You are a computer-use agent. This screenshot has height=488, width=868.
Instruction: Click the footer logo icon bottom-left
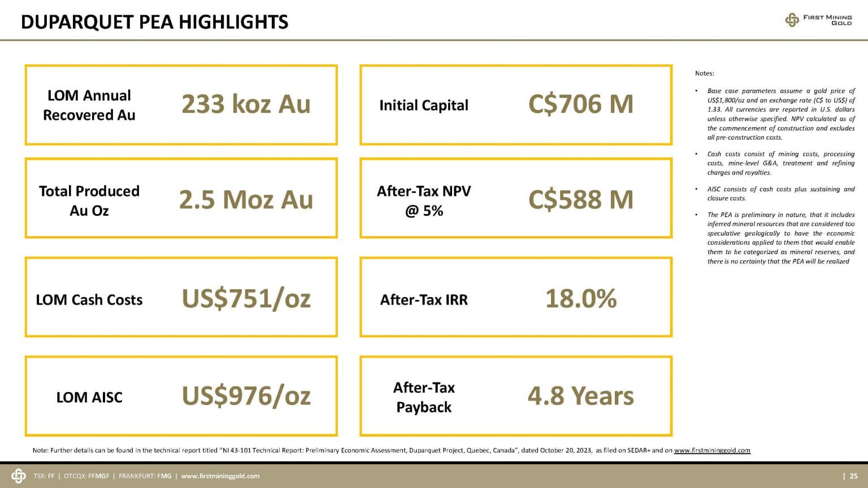tap(18, 476)
